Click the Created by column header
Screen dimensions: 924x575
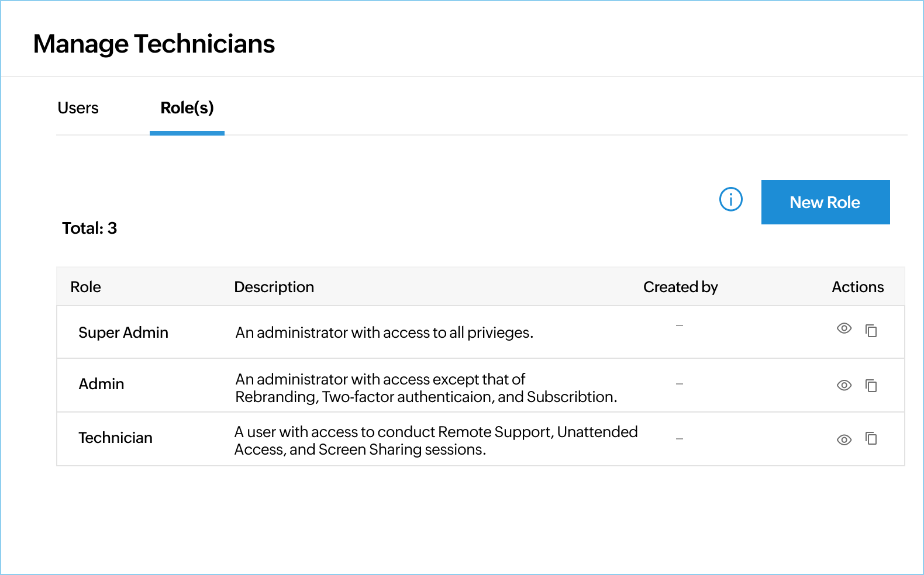(680, 287)
